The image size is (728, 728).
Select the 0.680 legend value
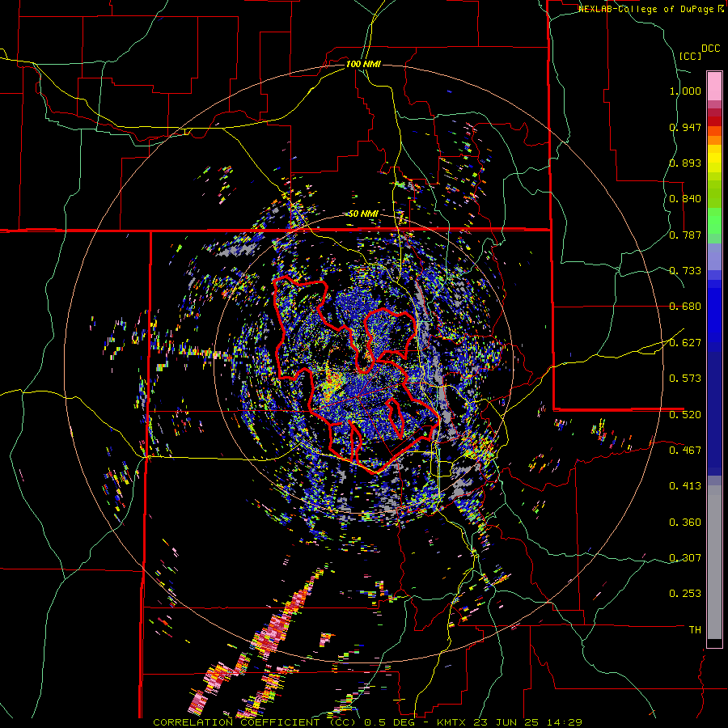685,307
